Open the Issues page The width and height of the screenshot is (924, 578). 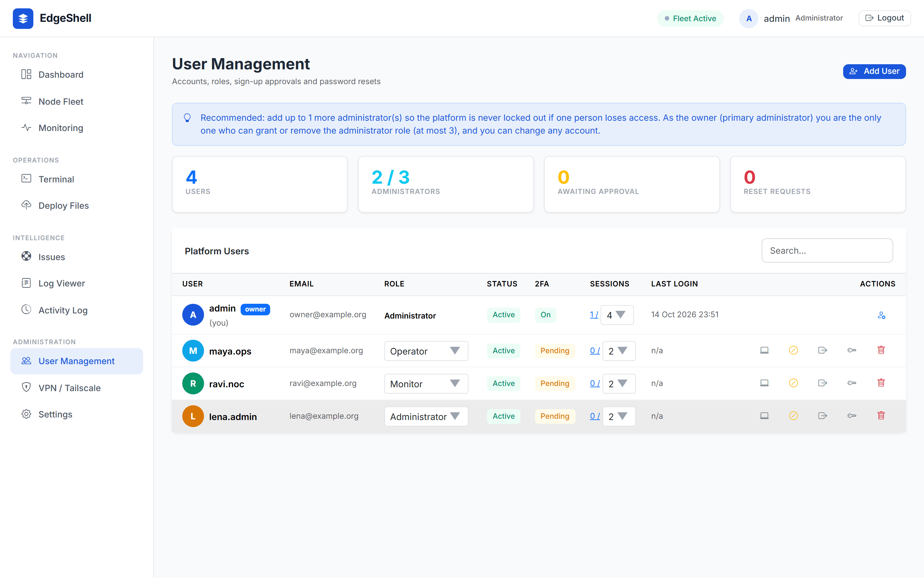tap(76, 257)
